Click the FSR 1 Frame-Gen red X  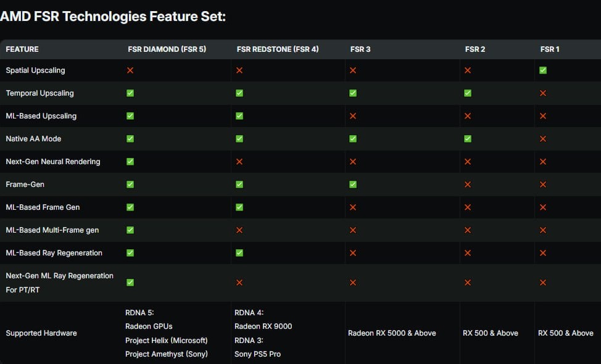[x=543, y=184]
